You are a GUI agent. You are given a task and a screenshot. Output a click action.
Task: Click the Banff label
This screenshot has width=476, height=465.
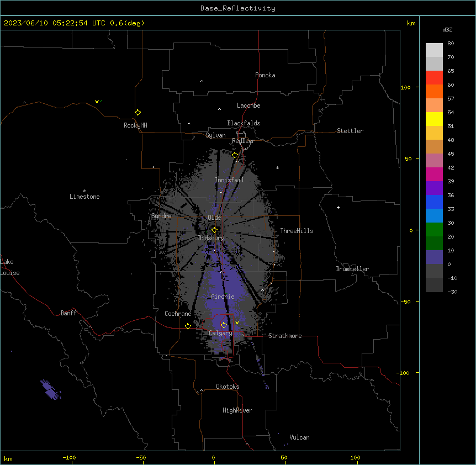point(68,313)
